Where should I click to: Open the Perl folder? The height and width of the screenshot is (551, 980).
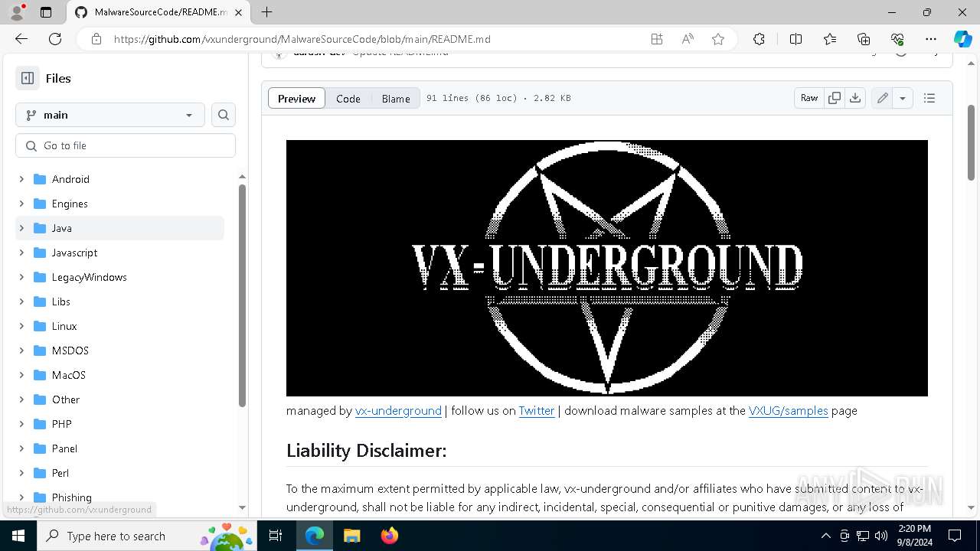pos(60,473)
